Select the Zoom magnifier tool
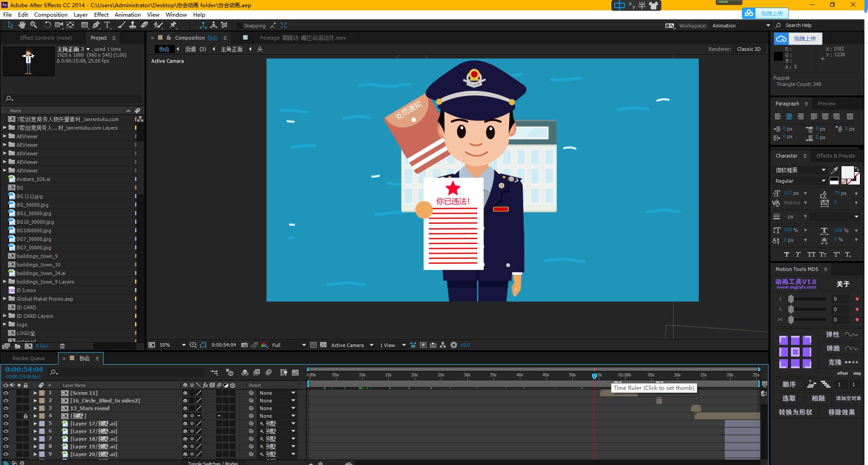This screenshot has width=868, height=465. (x=33, y=25)
